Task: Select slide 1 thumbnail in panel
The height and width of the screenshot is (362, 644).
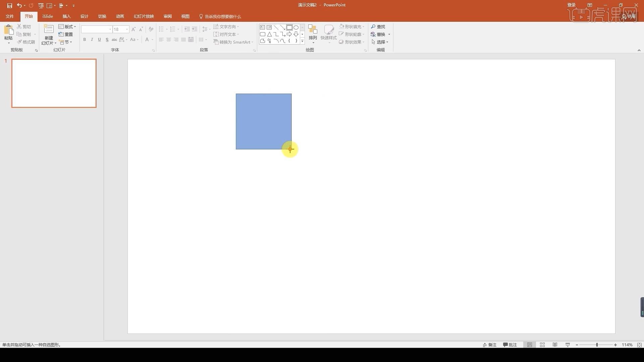Action: [x=54, y=83]
